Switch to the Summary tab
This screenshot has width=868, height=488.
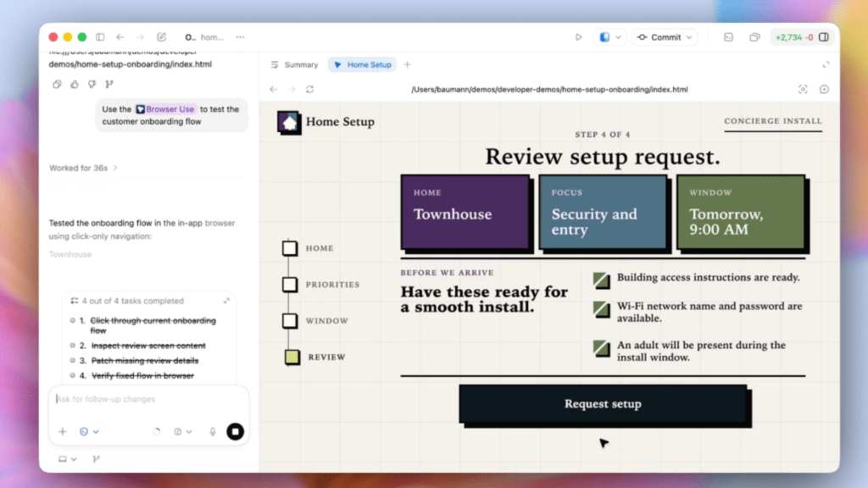[294, 64]
